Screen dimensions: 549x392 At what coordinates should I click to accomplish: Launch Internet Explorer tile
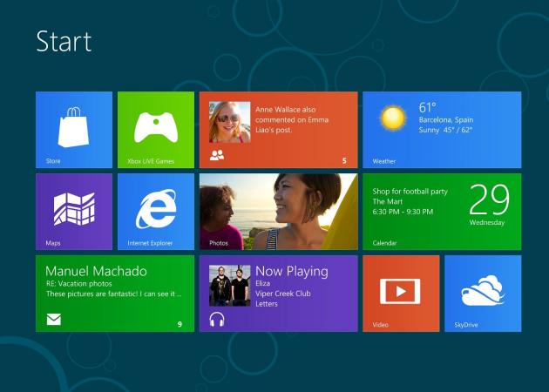155,210
